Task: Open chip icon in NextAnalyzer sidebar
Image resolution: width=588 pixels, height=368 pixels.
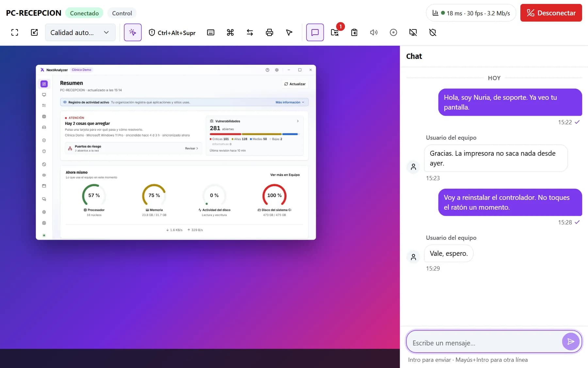Action: 44,116
